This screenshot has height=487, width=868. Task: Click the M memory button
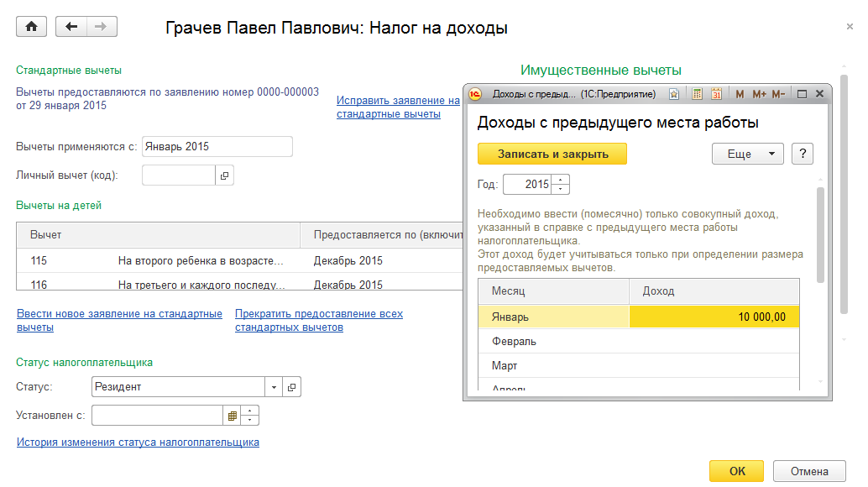pos(740,93)
